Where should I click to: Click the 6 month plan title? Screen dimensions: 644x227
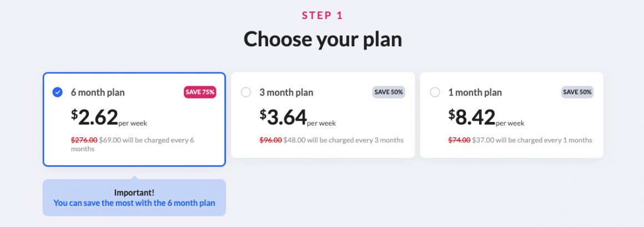[98, 92]
